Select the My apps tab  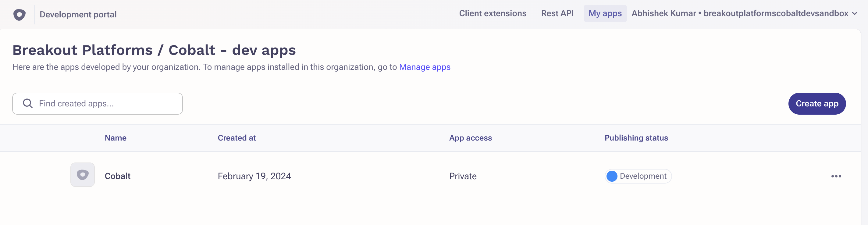(605, 13)
